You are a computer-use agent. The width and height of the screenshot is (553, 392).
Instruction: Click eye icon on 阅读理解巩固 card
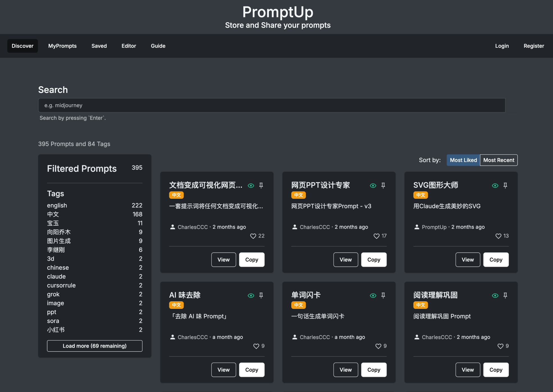[x=495, y=296]
